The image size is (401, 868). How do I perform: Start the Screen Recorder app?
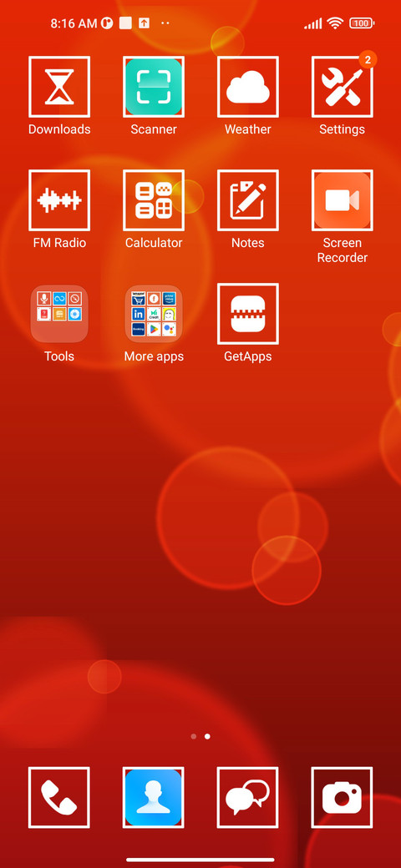(342, 200)
